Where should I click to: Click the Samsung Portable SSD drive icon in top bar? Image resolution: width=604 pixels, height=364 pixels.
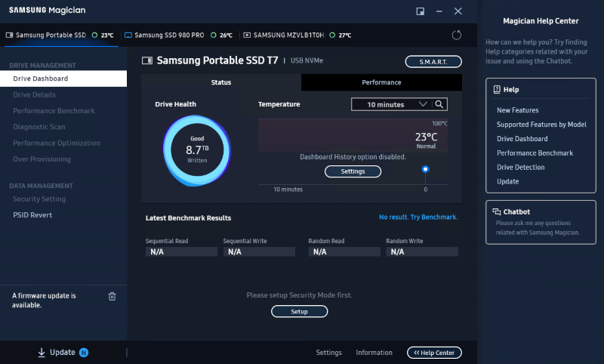point(10,35)
